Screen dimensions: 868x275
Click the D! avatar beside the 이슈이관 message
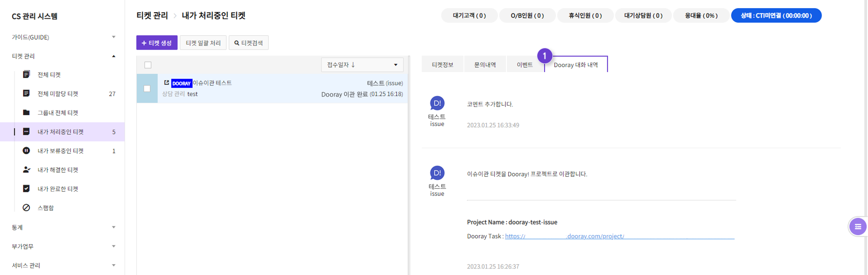(x=437, y=173)
